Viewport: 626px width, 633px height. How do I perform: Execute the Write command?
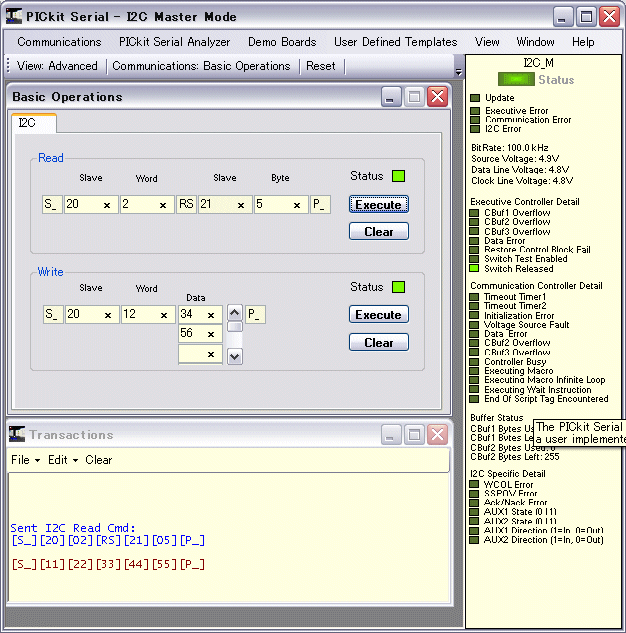[x=379, y=314]
